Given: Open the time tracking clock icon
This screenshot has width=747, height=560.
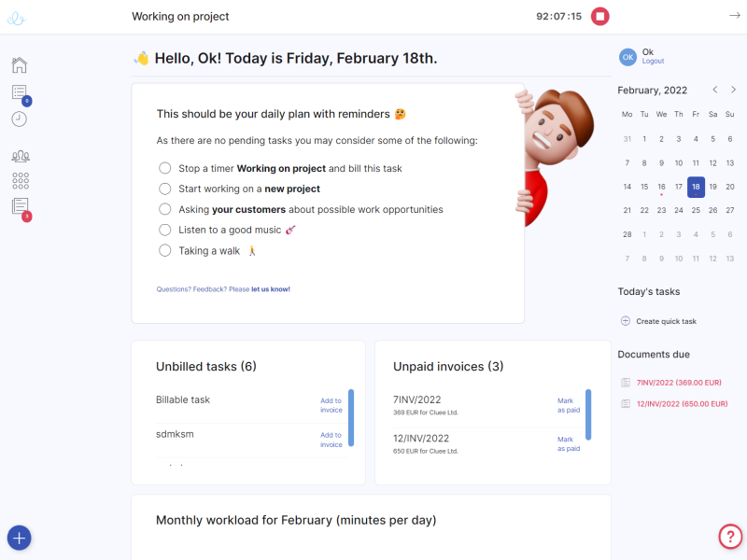Looking at the screenshot, I should pyautogui.click(x=19, y=119).
